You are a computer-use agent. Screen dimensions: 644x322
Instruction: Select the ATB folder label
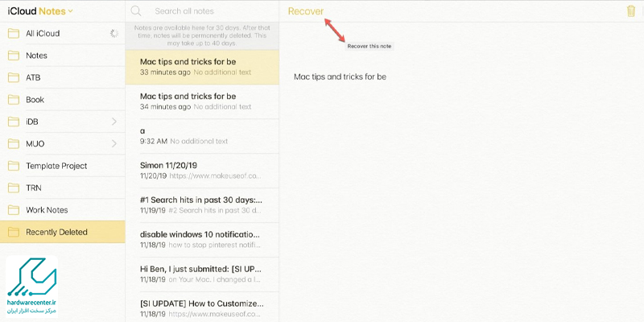[x=33, y=77]
